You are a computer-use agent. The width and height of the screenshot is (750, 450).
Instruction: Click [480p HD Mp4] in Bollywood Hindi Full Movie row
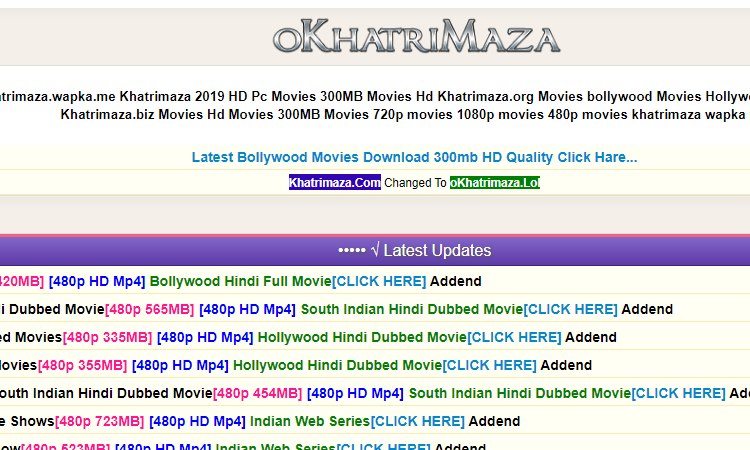97,281
